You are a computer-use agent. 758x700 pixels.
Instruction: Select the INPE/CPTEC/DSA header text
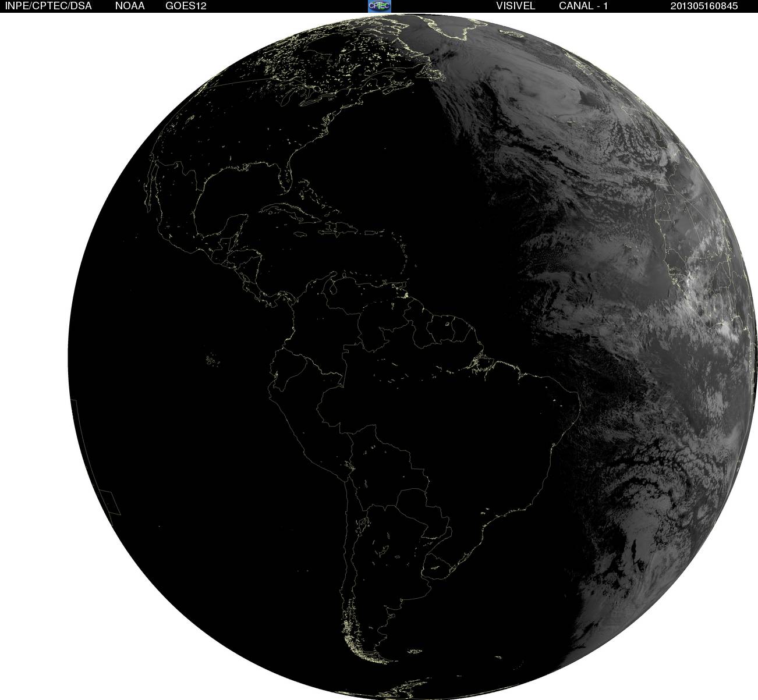48,6
